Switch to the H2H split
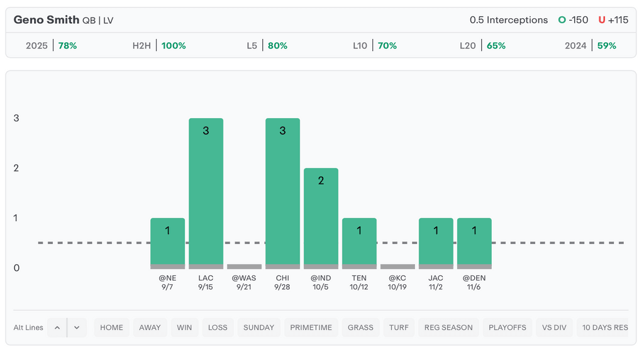 [159, 46]
